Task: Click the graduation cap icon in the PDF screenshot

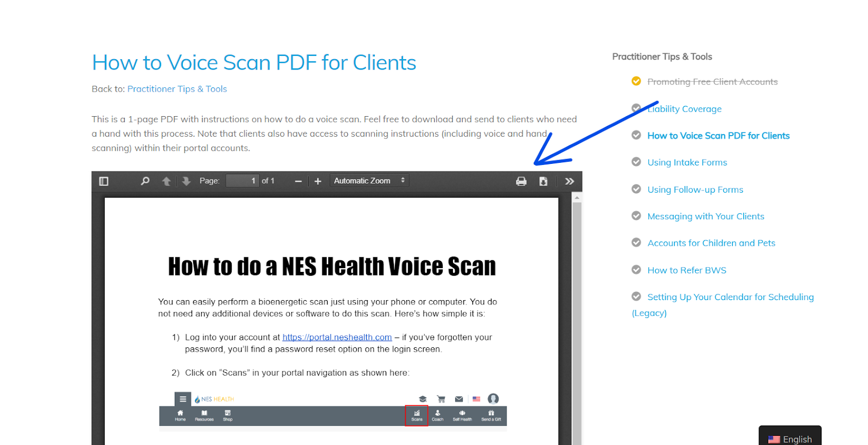Action: point(423,399)
